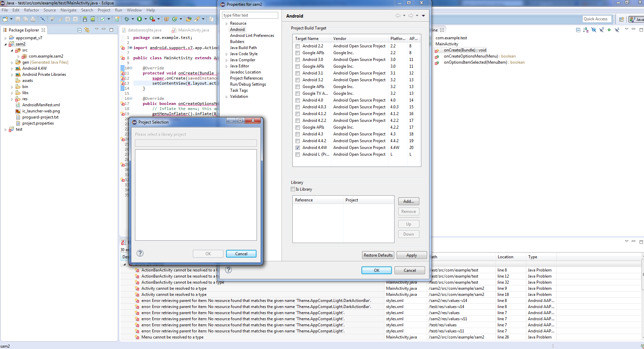Expand the Java Editor tree node
Image resolution: width=644 pixels, height=349 pixels.
coord(226,66)
